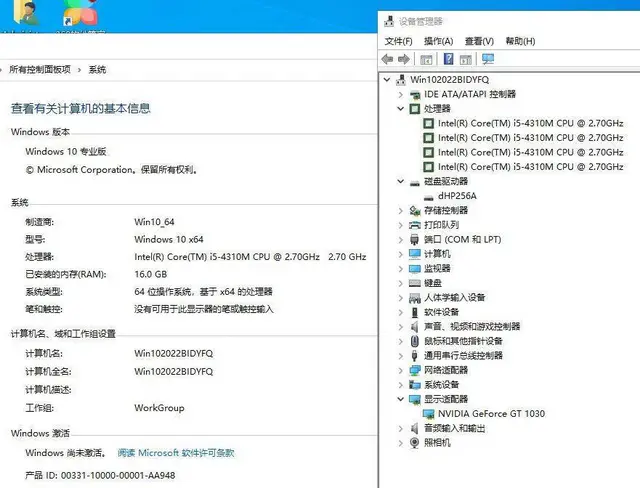Image resolution: width=640 pixels, height=488 pixels.
Task: Select the first Intel Core i5-4310M processor entry
Action: pyautogui.click(x=530, y=123)
